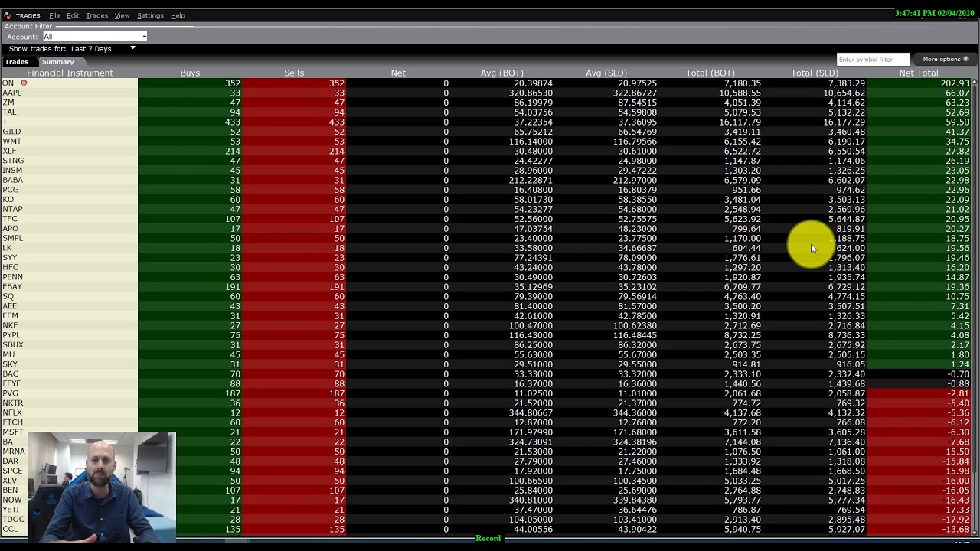The height and width of the screenshot is (551, 980).
Task: Select the GILD symbol row
Action: 11,132
